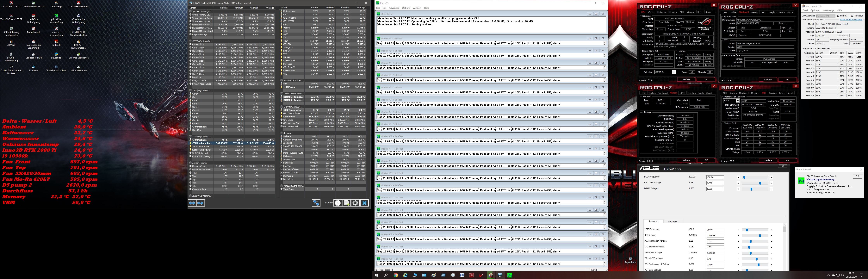Click the PLL Termination Voltage input field

[x=715, y=242]
